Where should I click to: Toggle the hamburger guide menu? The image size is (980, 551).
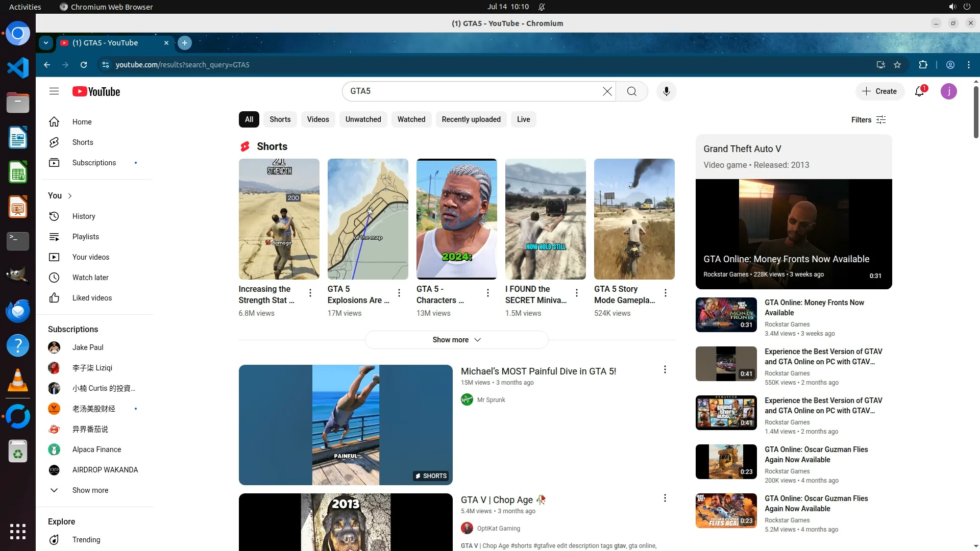(x=54, y=91)
